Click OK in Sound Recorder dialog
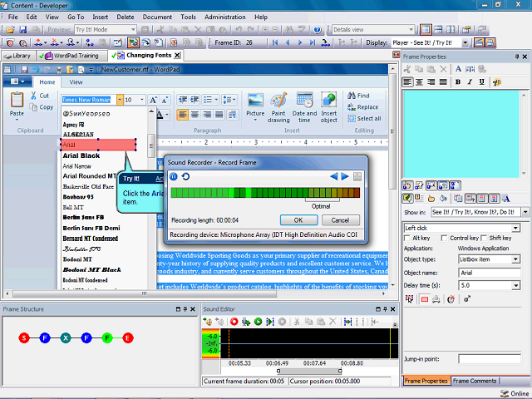Viewport: 532px width, 399px height. 298,220
